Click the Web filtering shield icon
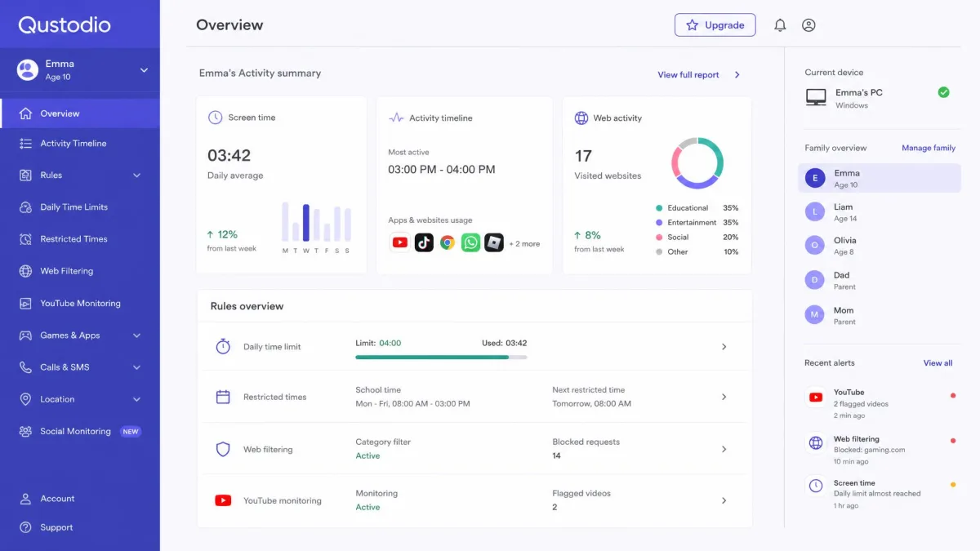Viewport: 980px width, 551px height. tap(223, 449)
